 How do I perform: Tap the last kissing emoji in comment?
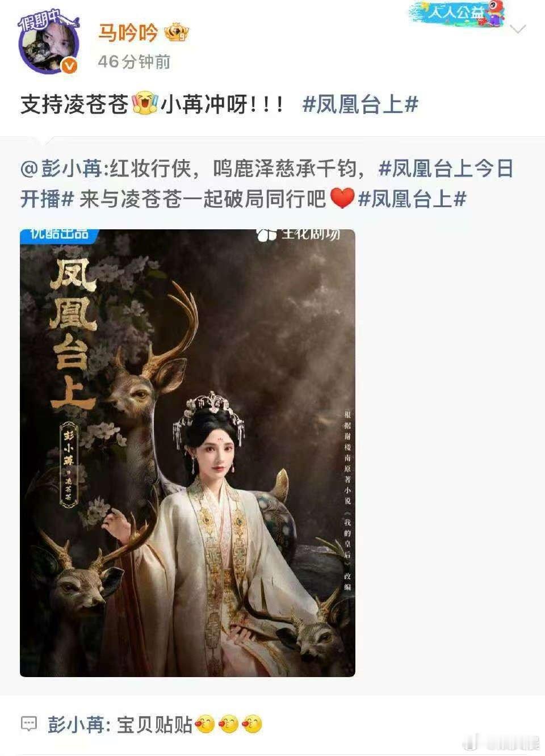tap(252, 724)
